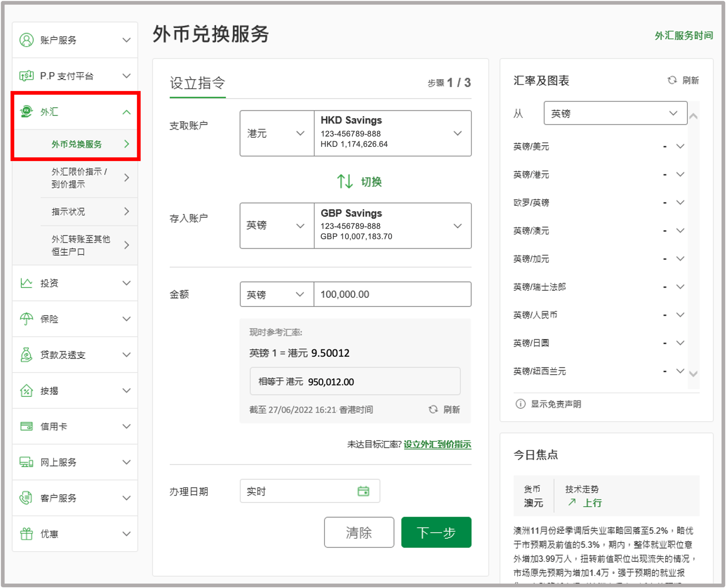Click the 贷款及透支 money bag icon
Image resolution: width=726 pixels, height=588 pixels.
(27, 354)
